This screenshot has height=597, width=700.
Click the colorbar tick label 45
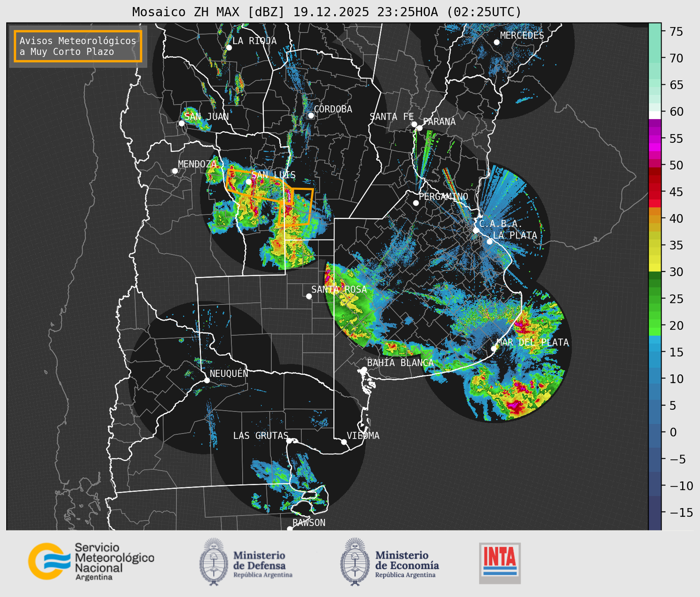tap(676, 192)
